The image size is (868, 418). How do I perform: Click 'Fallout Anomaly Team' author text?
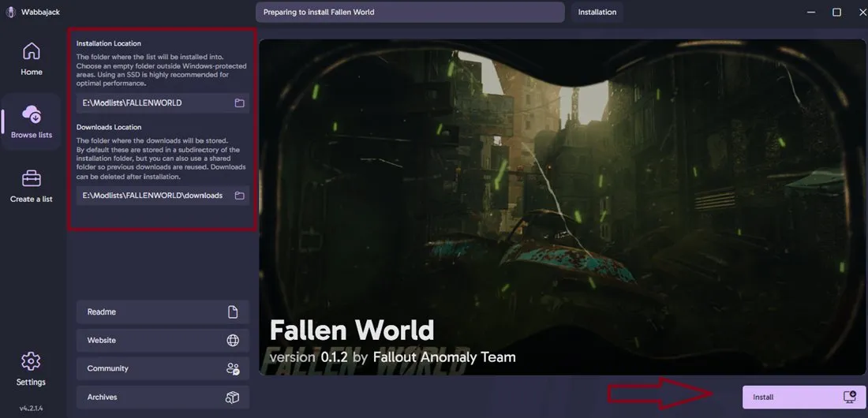pos(444,357)
